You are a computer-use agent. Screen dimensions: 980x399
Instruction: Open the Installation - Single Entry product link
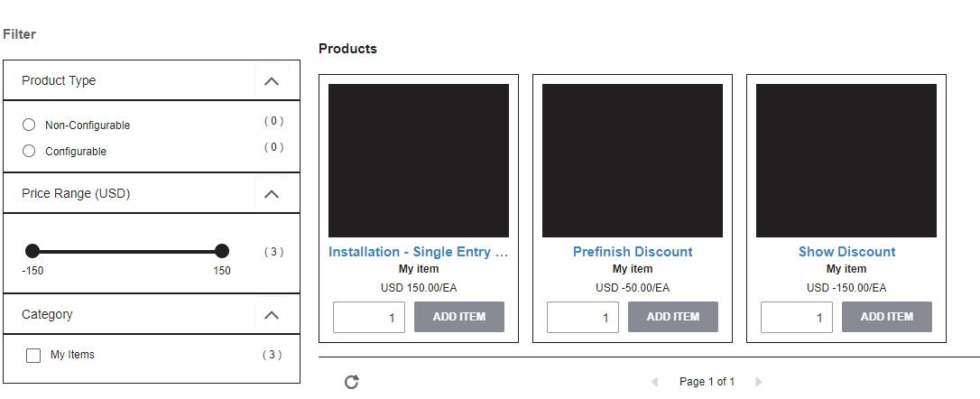point(418,252)
